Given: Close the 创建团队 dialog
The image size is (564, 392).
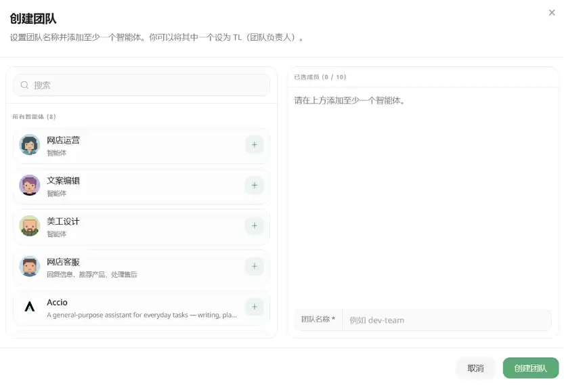Looking at the screenshot, I should tap(552, 13).
